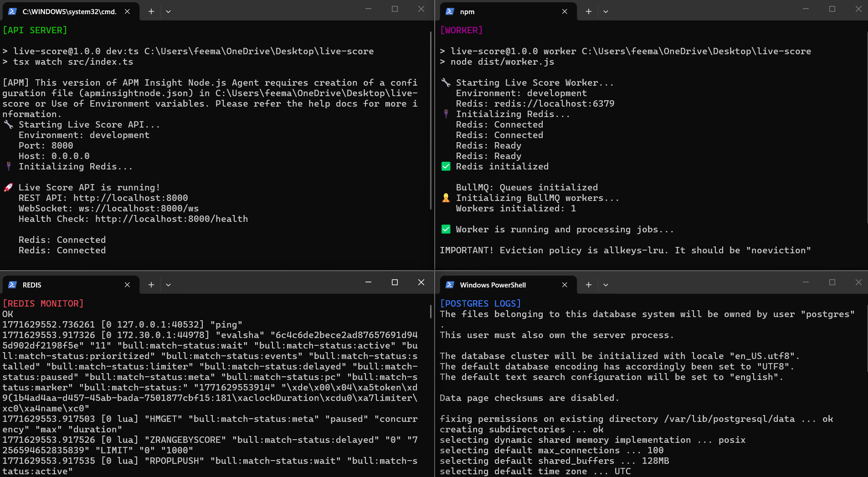Click PowerShell icon on npm tab

[x=450, y=11]
